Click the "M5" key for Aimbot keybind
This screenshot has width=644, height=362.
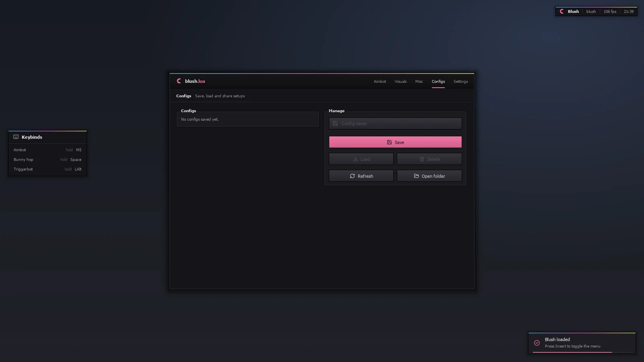click(78, 150)
